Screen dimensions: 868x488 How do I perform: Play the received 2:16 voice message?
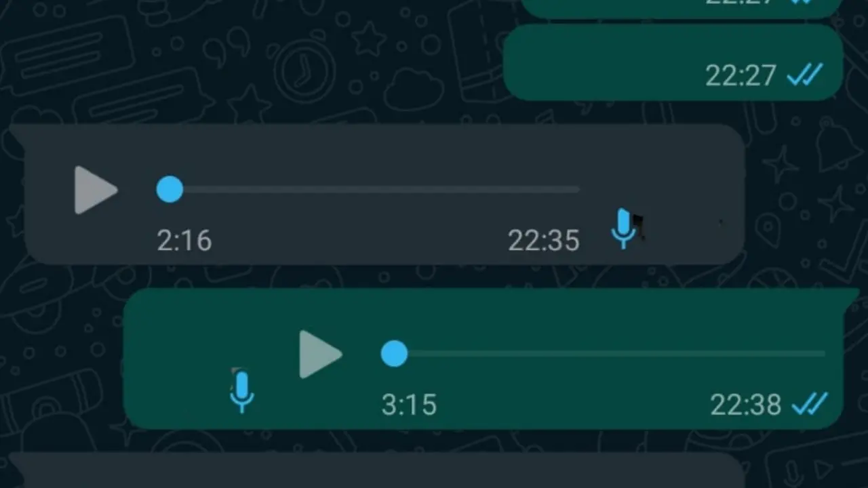click(x=96, y=190)
